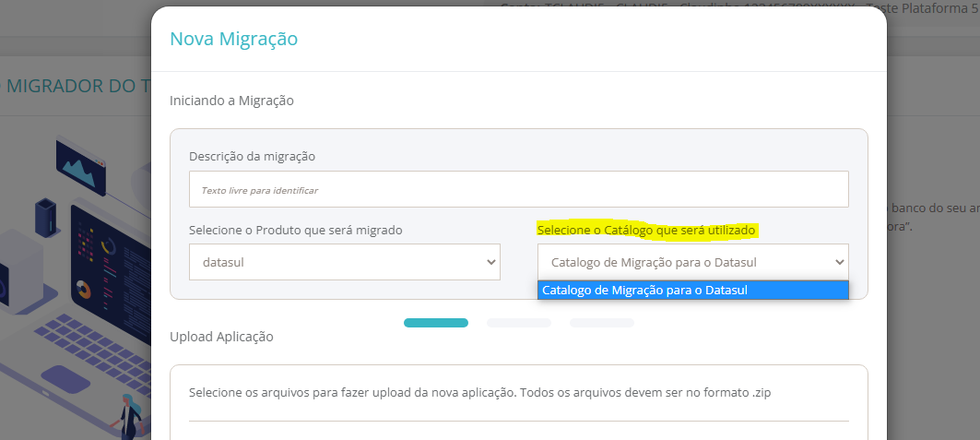Click the Upload Aplicação heading
This screenshot has width=980, height=440.
pyautogui.click(x=222, y=337)
